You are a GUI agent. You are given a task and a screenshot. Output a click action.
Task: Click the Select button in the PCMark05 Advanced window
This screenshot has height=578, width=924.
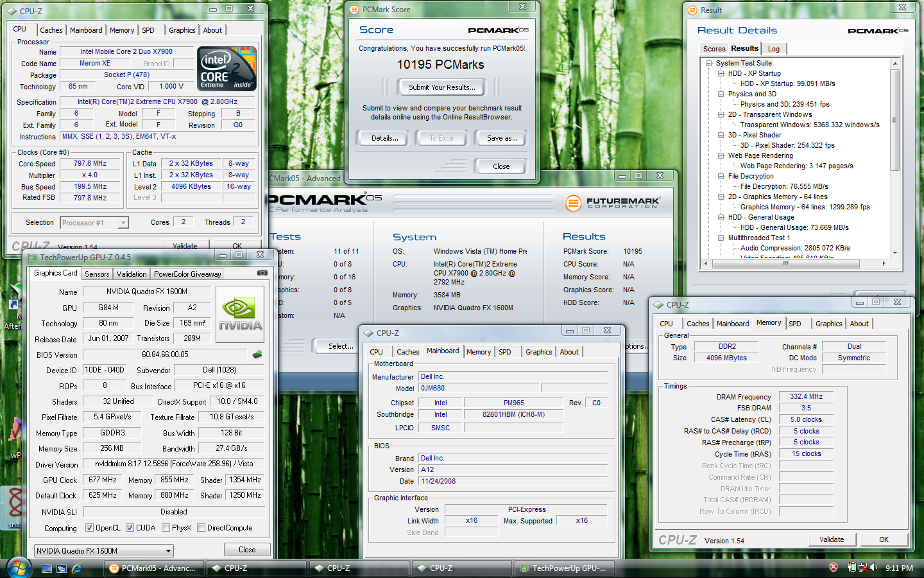[341, 346]
